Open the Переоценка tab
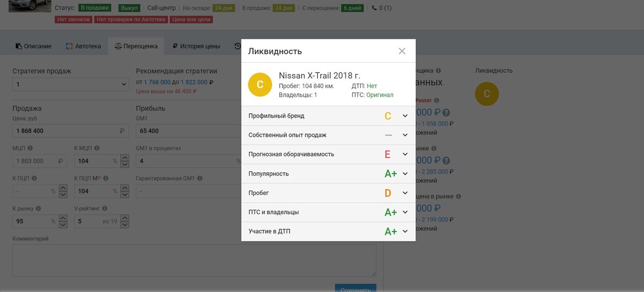The image size is (644, 292). click(136, 46)
